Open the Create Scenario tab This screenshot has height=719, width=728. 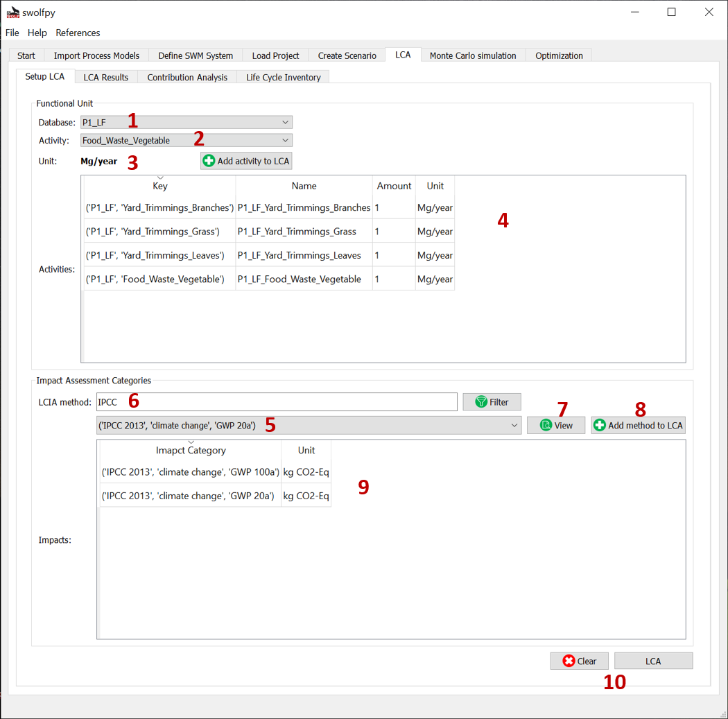click(347, 55)
